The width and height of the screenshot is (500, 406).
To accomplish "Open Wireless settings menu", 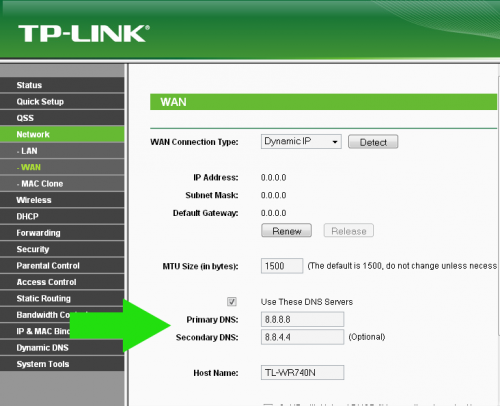I will coord(62,200).
